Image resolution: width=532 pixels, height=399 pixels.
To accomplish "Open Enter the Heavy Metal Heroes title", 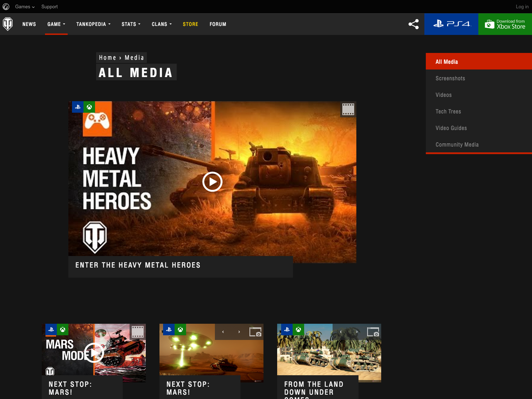I will (138, 265).
